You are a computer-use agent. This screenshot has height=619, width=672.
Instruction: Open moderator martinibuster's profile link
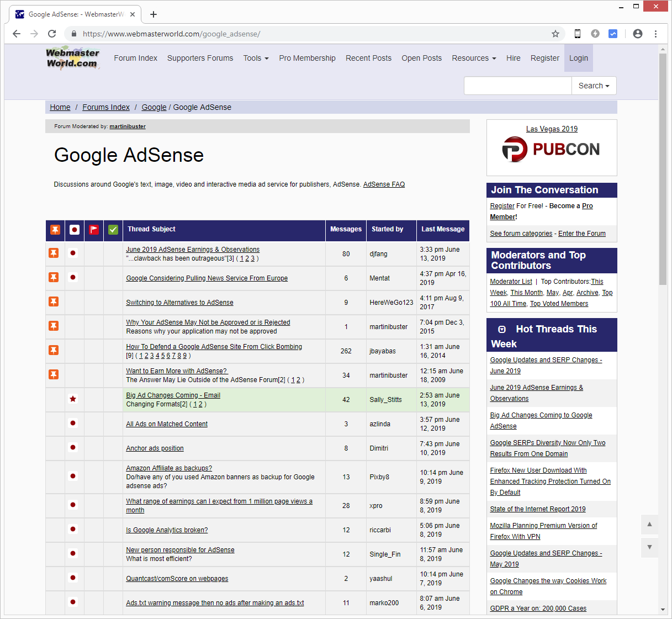pyautogui.click(x=128, y=126)
